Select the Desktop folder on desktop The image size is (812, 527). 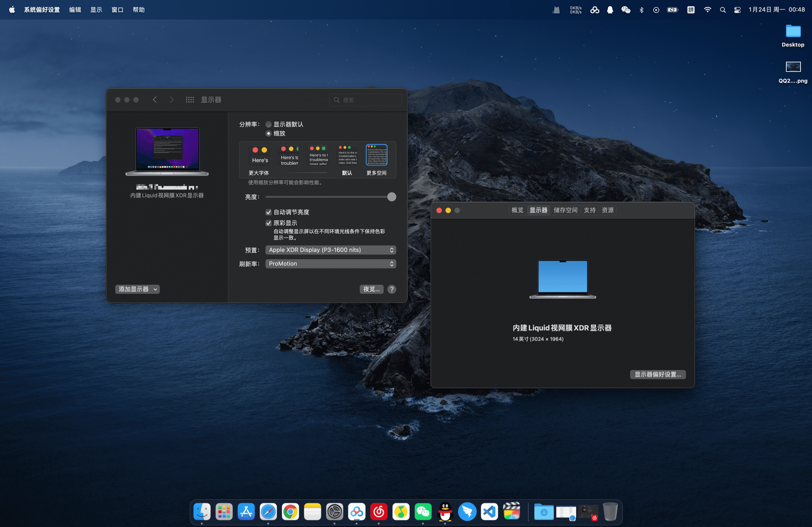pos(793,36)
